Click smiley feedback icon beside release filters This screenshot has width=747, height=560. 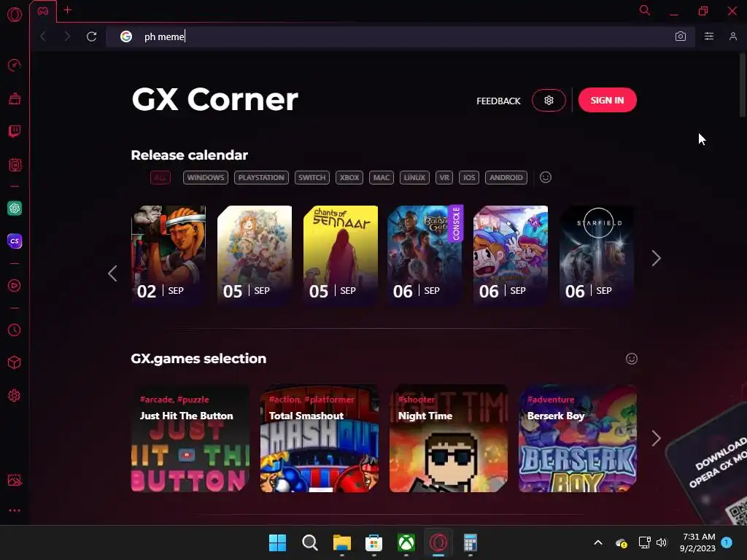(546, 177)
